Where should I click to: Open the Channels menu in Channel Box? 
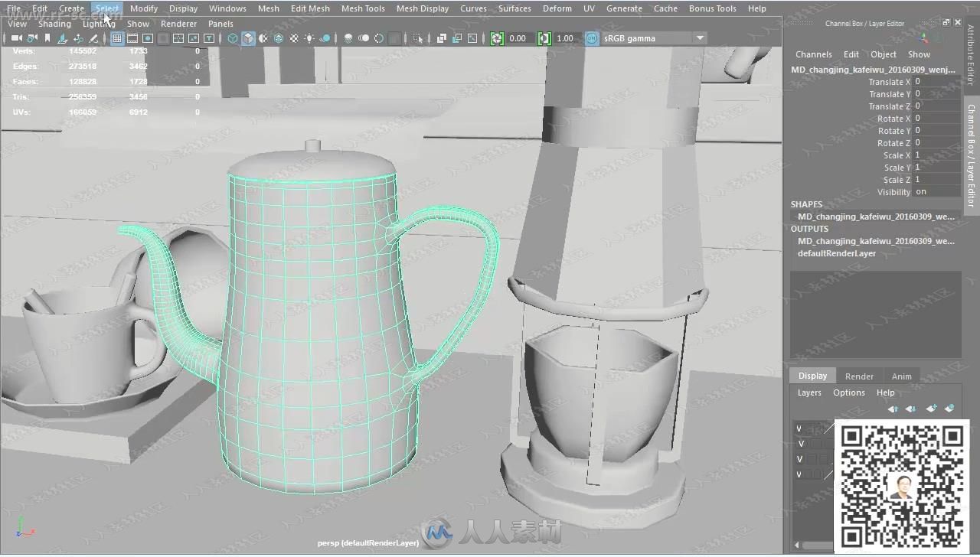813,54
